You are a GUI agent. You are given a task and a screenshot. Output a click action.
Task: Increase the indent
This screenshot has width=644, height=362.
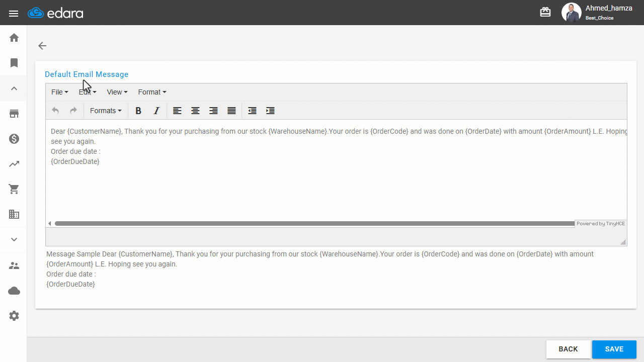coord(270,111)
